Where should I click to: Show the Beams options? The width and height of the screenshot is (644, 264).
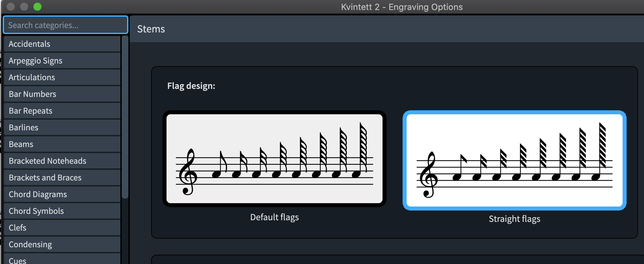[x=62, y=144]
